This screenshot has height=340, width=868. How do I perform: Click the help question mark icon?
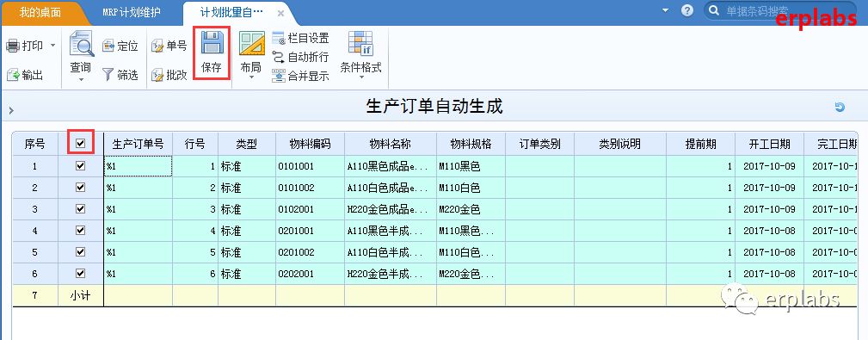tap(687, 10)
